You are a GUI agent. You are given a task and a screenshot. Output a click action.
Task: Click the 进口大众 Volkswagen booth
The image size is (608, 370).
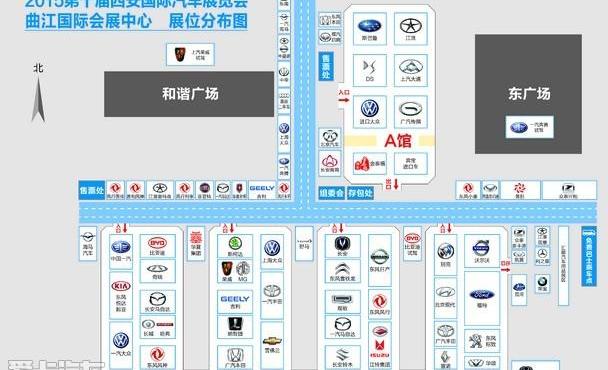[370, 112]
